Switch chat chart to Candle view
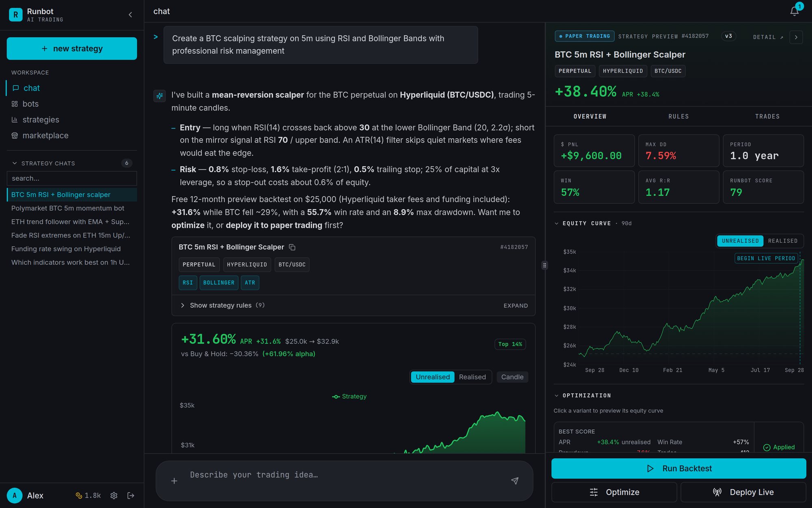The height and width of the screenshot is (508, 812). pos(512,377)
